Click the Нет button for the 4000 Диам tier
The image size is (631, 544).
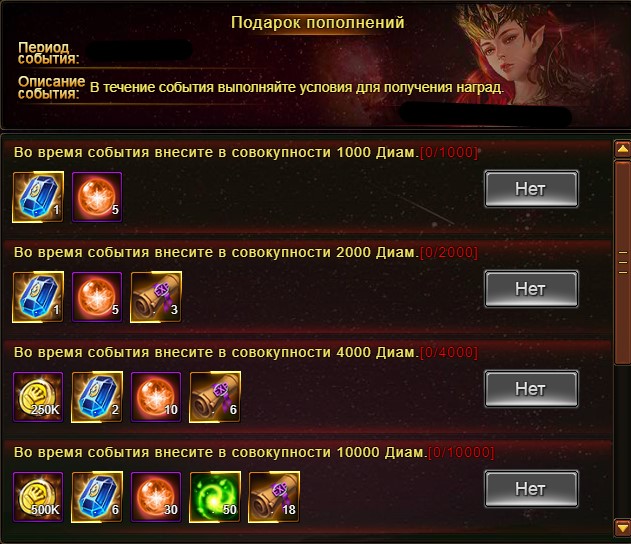tap(531, 389)
